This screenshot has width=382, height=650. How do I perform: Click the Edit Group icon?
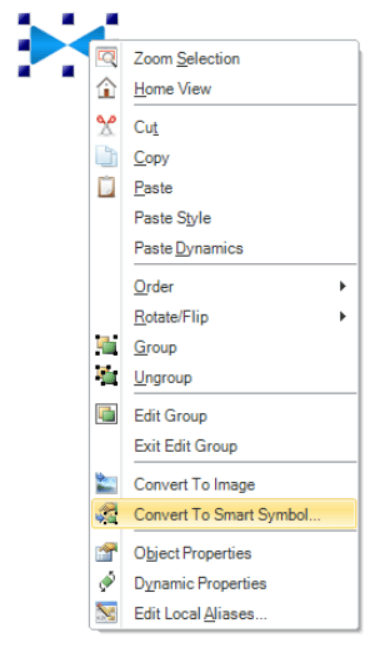click(x=106, y=414)
